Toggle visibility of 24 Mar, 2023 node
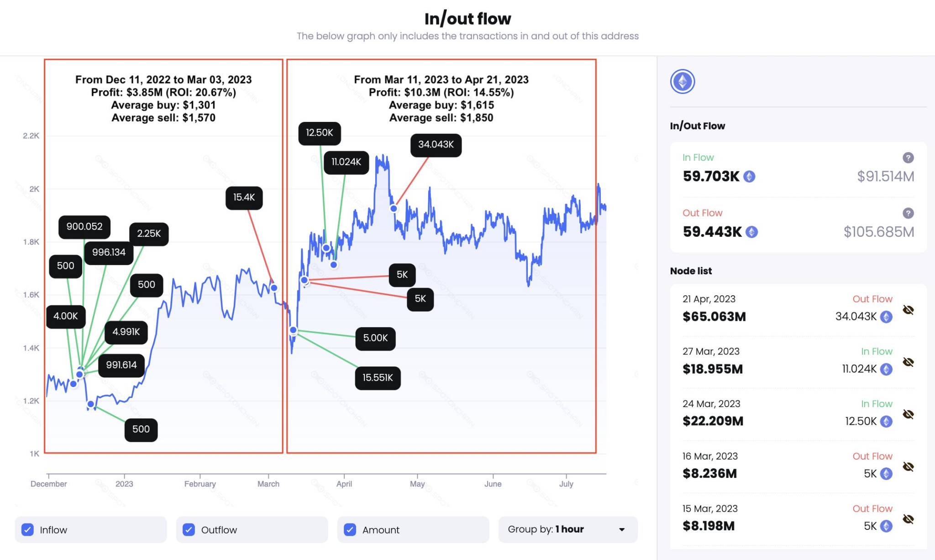 point(908,414)
